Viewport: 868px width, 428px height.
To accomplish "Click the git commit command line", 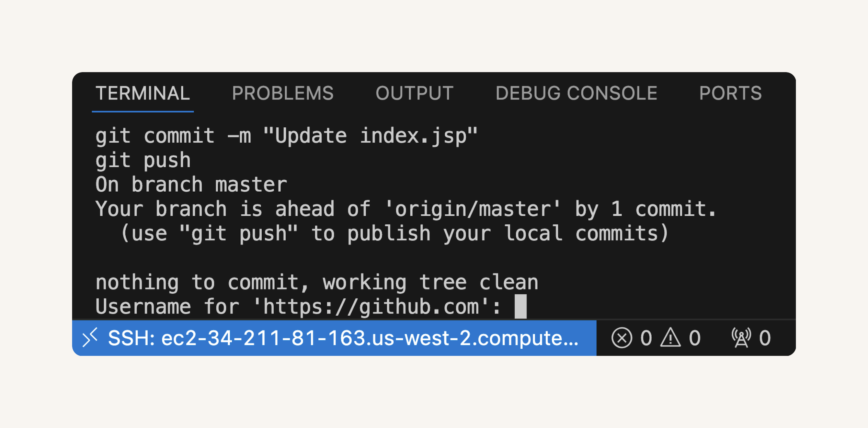I will pyautogui.click(x=286, y=136).
